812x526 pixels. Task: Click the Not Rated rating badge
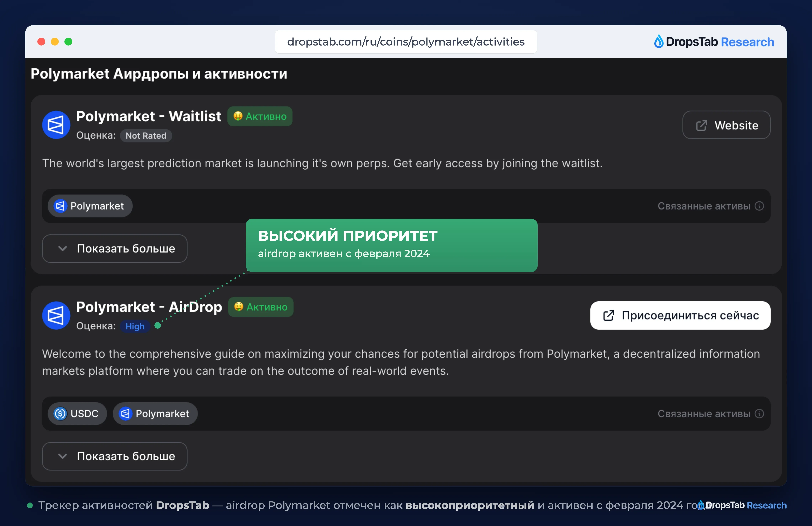pyautogui.click(x=146, y=136)
